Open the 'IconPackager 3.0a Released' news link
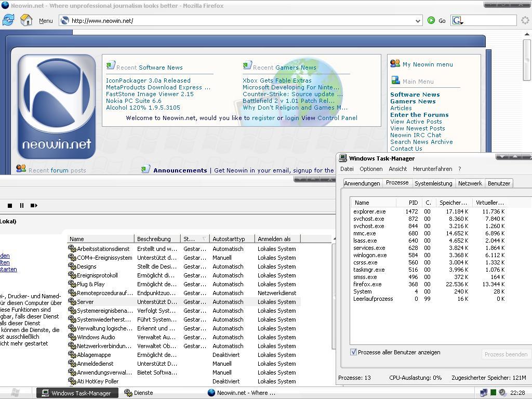The image size is (532, 399). [148, 81]
